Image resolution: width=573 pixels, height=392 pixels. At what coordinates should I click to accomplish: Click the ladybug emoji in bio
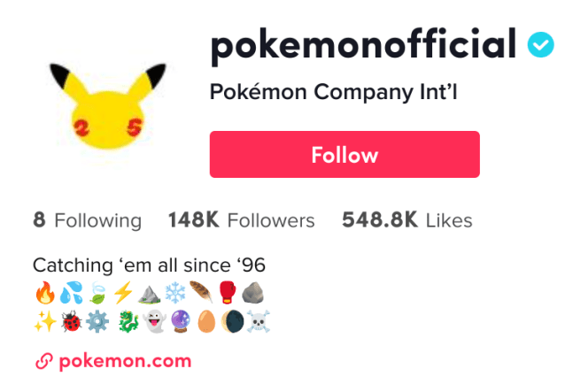tap(71, 319)
